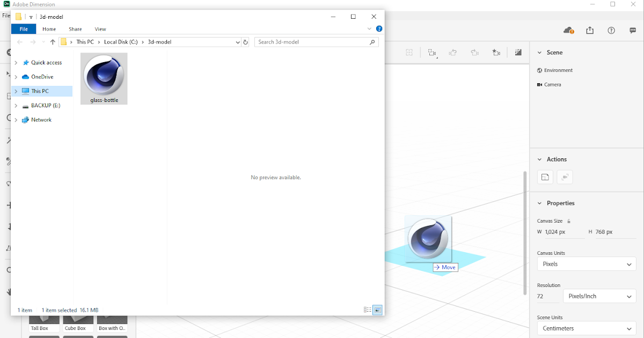644x338 pixels.
Task: Select Camera in the Scene panel
Action: 549,85
